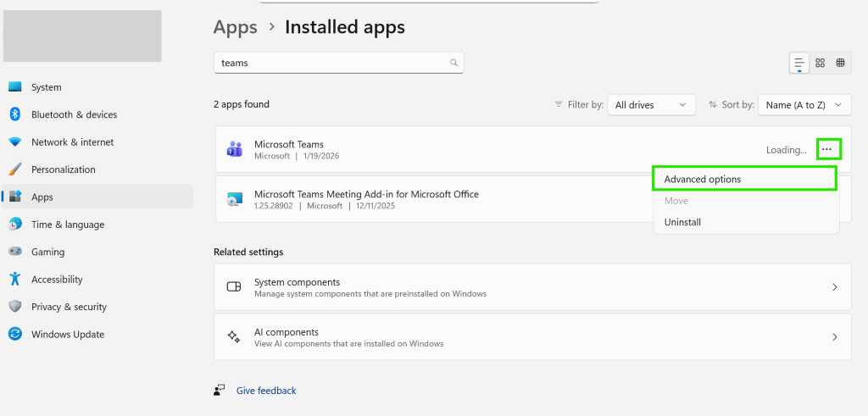Click the 1/19/2026 install date
868x416 pixels.
pos(320,156)
